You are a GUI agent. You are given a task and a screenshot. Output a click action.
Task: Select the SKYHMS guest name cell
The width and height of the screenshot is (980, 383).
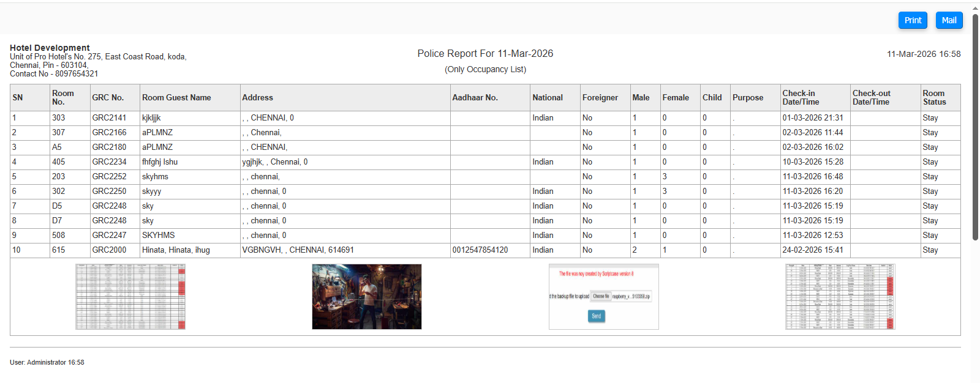point(159,236)
